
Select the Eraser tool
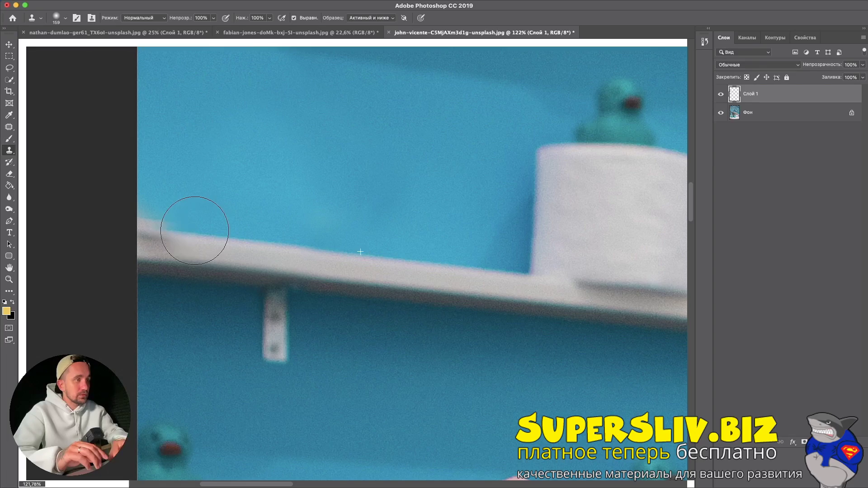pyautogui.click(x=9, y=174)
